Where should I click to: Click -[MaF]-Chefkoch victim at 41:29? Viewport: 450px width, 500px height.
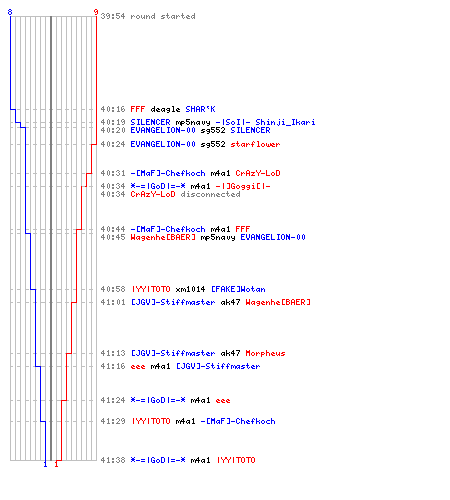[238, 421]
